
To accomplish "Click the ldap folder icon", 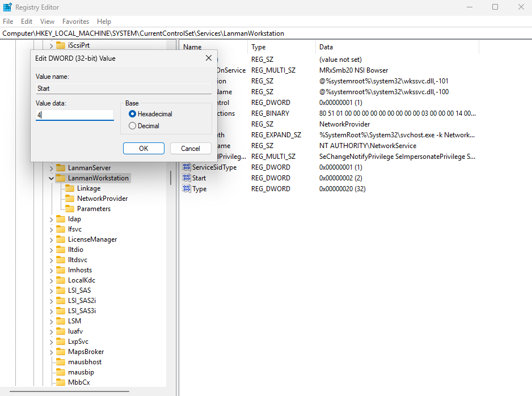I will [61, 219].
